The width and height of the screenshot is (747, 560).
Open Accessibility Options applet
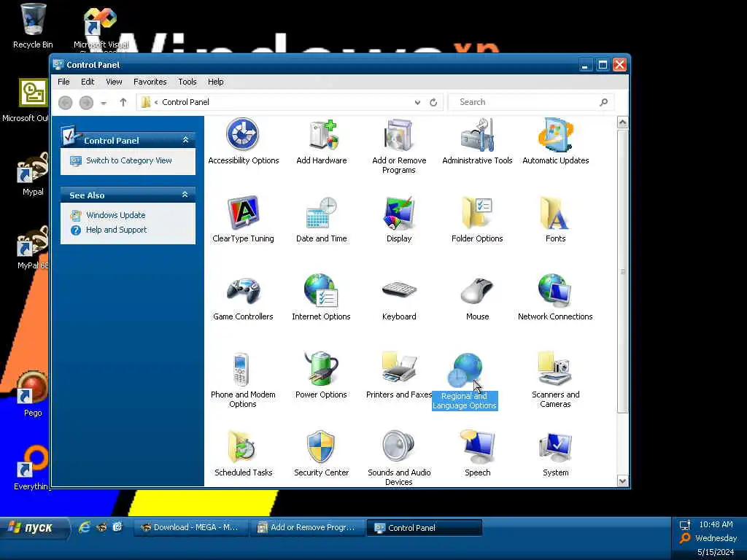point(243,141)
